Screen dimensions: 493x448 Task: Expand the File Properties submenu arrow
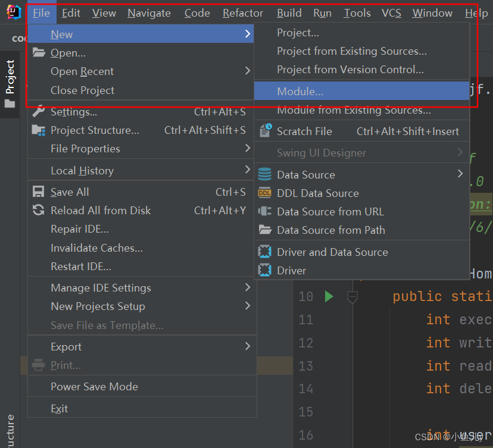[248, 148]
